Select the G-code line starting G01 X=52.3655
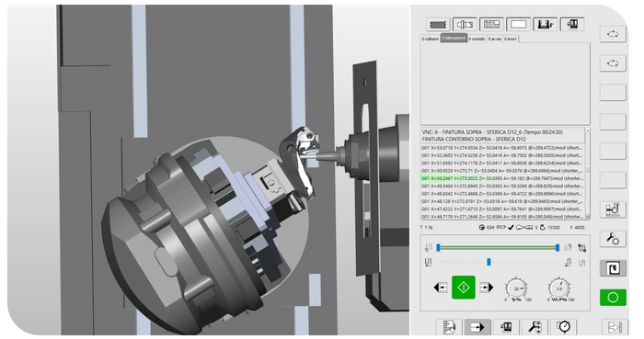 click(502, 155)
